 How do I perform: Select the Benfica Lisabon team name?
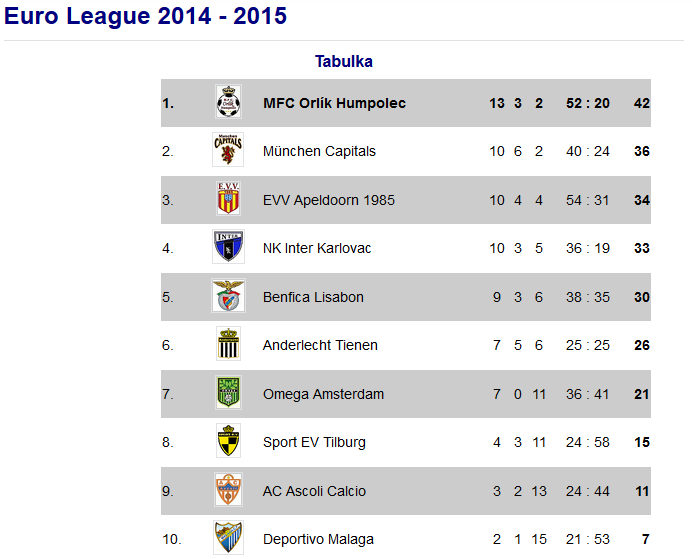[313, 297]
